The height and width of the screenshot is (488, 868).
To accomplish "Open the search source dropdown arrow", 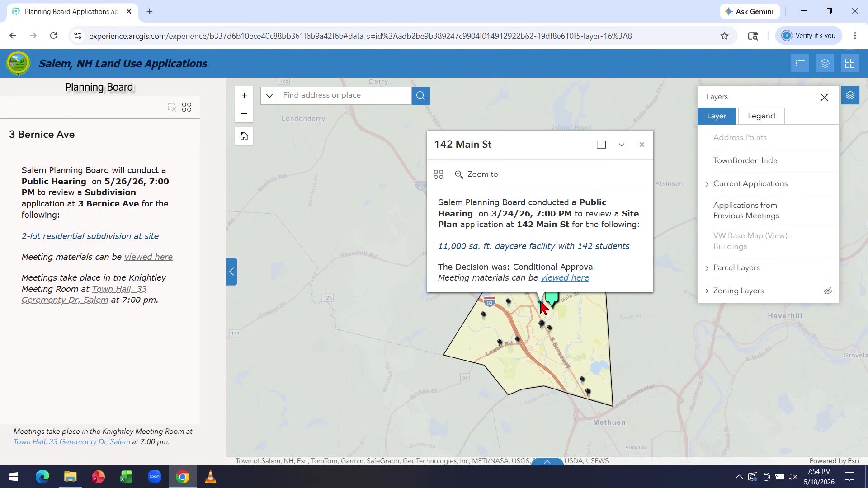I will (269, 95).
